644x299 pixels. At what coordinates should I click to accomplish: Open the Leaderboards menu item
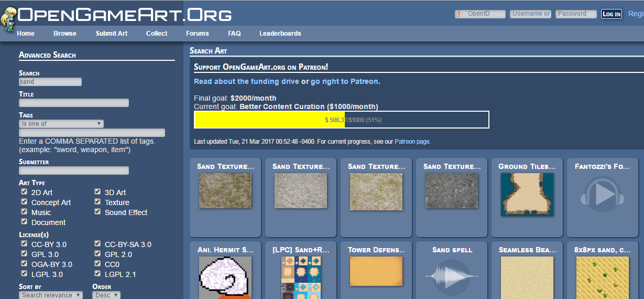(280, 34)
